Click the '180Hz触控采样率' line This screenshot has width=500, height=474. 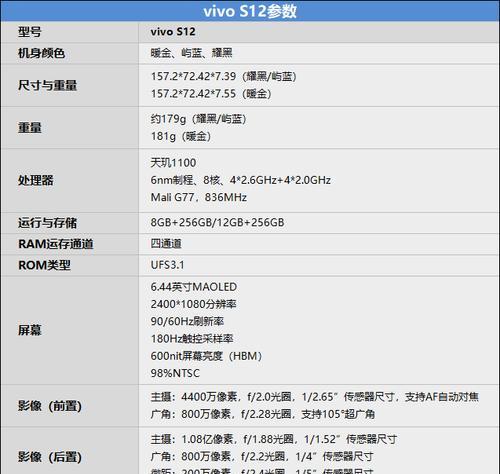coord(192,339)
